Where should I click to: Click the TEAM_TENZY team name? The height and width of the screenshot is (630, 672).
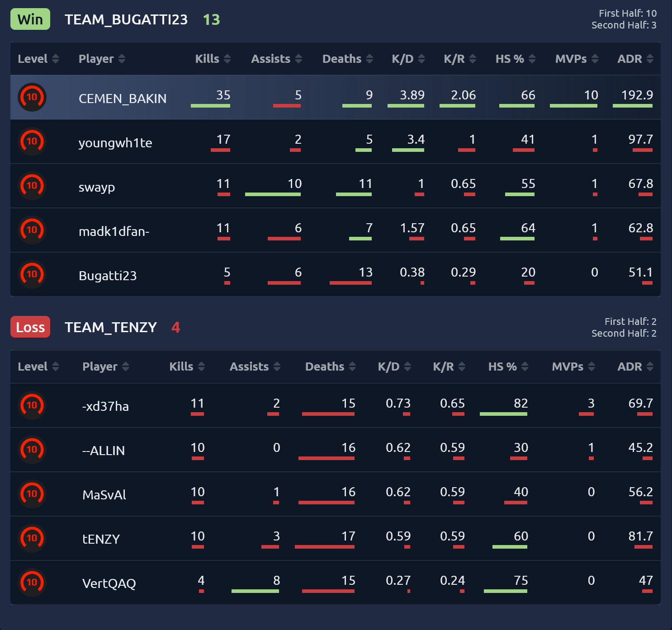[111, 327]
